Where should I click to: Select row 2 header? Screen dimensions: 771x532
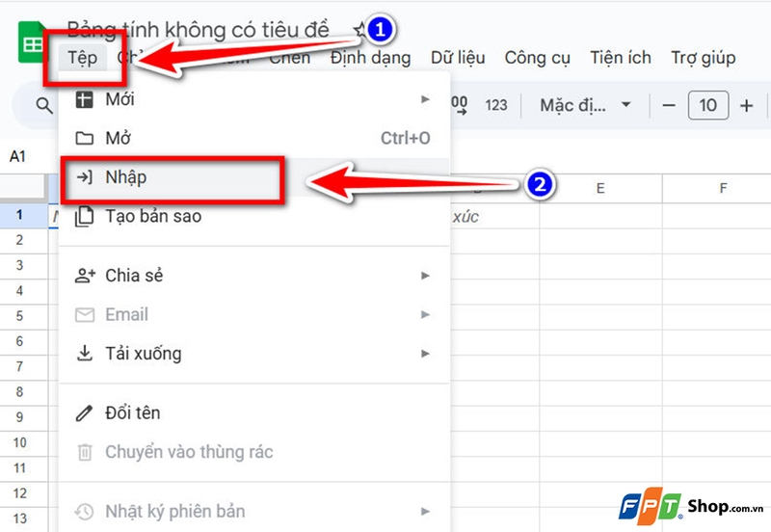coord(23,240)
